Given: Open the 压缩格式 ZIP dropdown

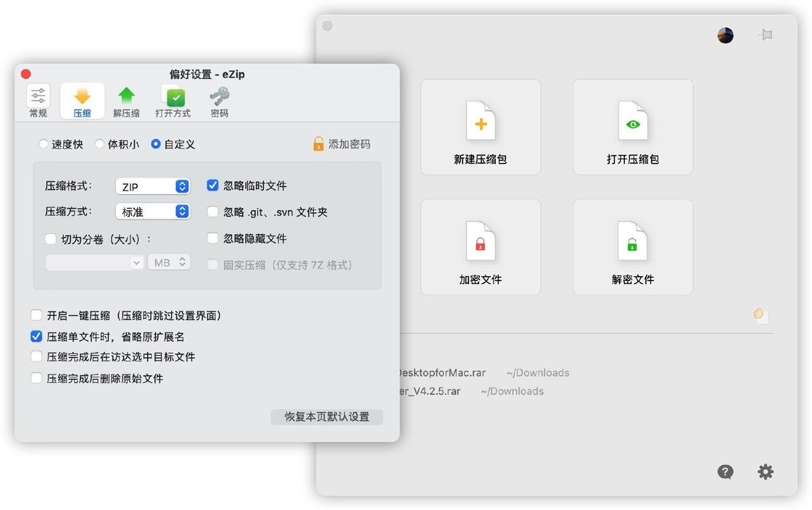Looking at the screenshot, I should (153, 186).
